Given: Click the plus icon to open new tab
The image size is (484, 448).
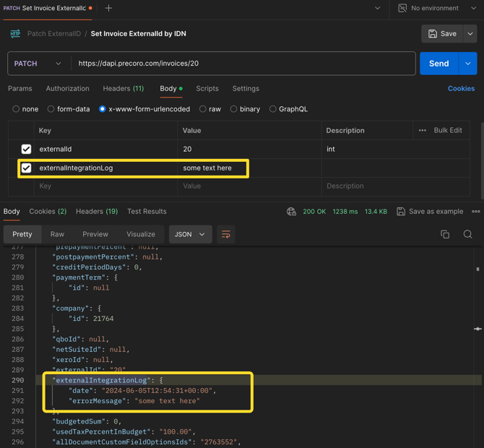Looking at the screenshot, I should click(108, 8).
